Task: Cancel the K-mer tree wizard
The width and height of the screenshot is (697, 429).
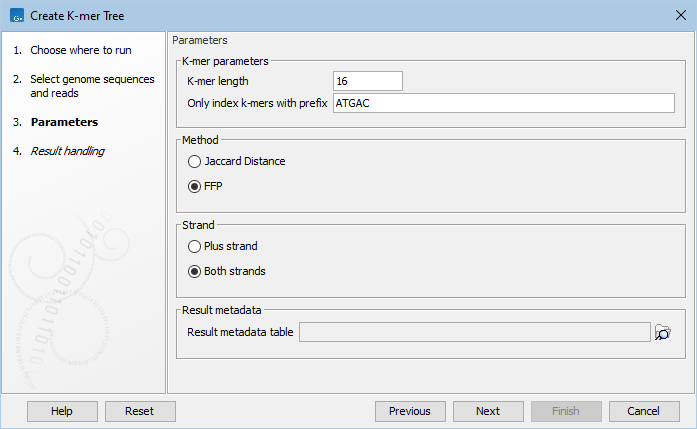Action: point(644,411)
